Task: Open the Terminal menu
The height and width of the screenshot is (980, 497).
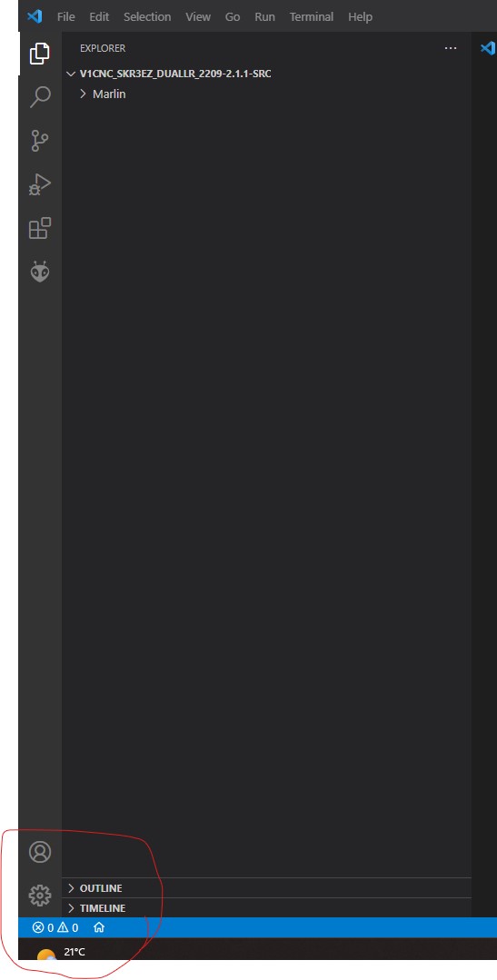Action: (x=312, y=17)
